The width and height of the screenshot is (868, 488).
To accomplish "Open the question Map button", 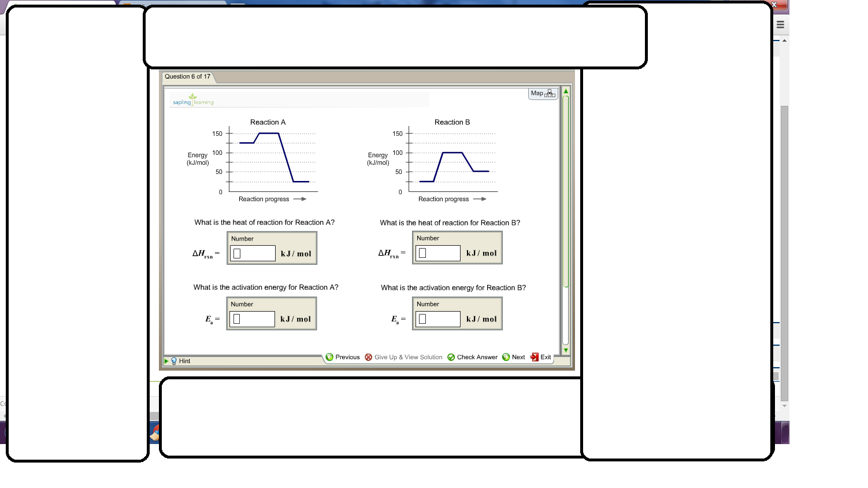I will point(543,94).
